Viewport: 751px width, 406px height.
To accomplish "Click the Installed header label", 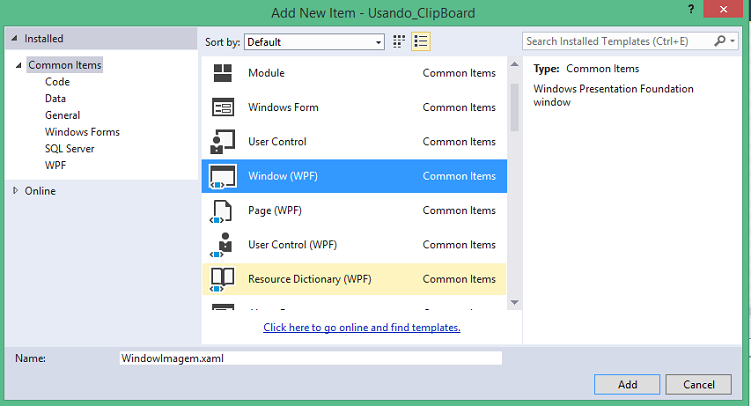I will 44,39.
